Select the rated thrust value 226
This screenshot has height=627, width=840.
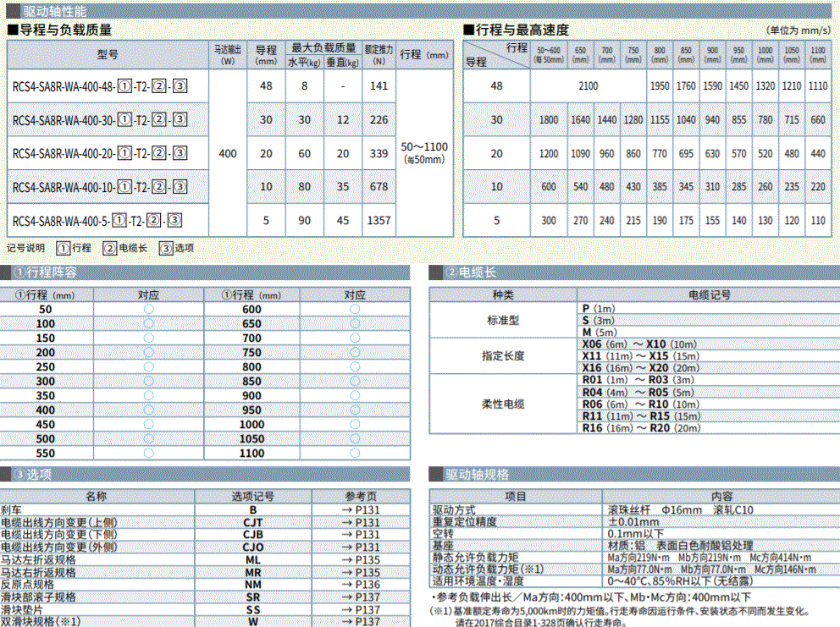pos(379,120)
